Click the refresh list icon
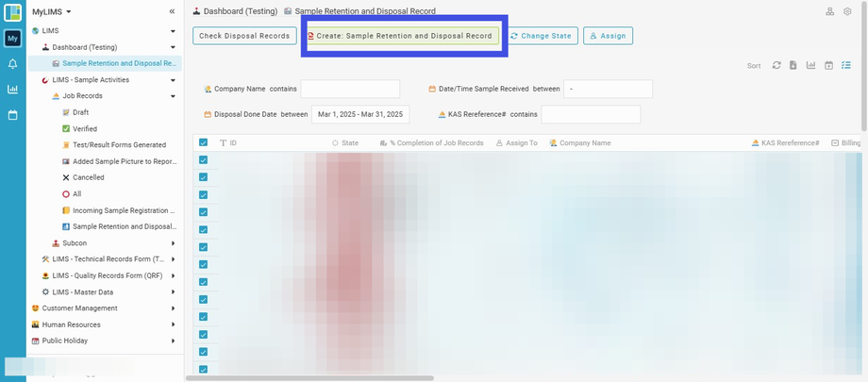This screenshot has height=382, width=868. click(776, 65)
